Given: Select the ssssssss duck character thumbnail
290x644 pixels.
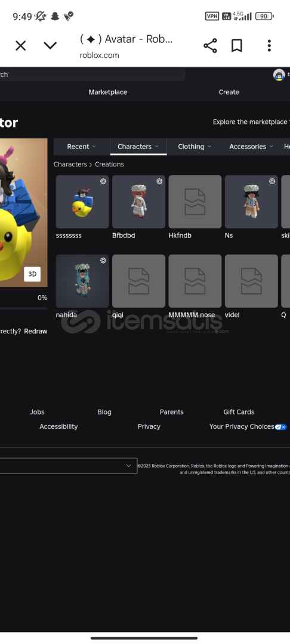Looking at the screenshot, I should [82, 202].
